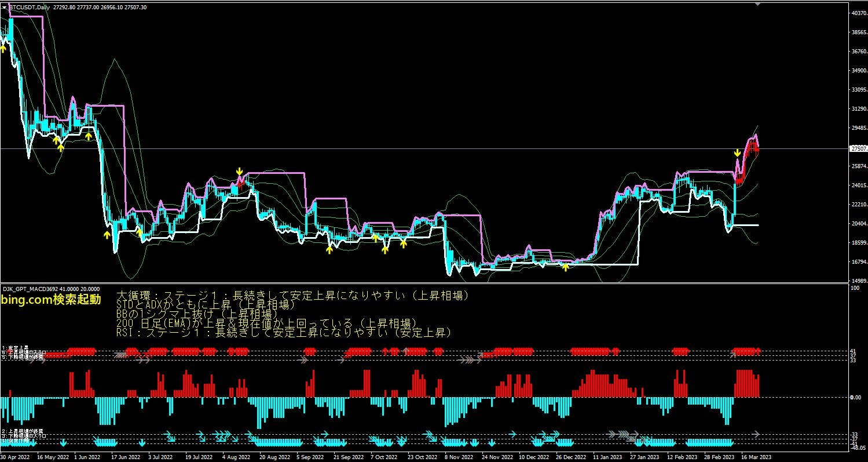
Task: Click the yellow bing.com検索起動 label
Action: pos(51,300)
